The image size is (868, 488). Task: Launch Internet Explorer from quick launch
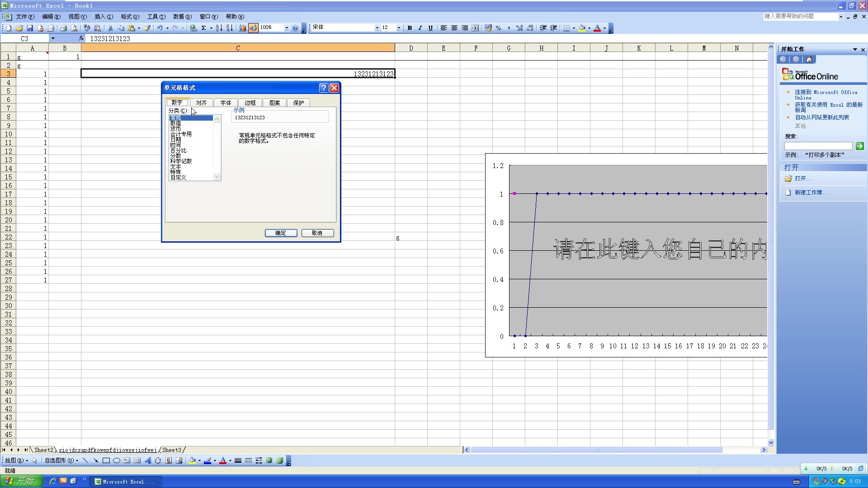pos(53,481)
